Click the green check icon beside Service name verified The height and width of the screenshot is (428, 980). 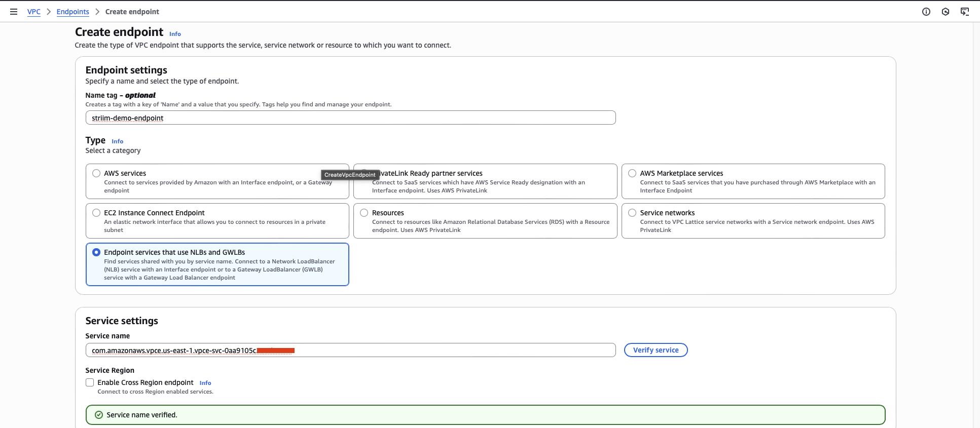pyautogui.click(x=99, y=415)
